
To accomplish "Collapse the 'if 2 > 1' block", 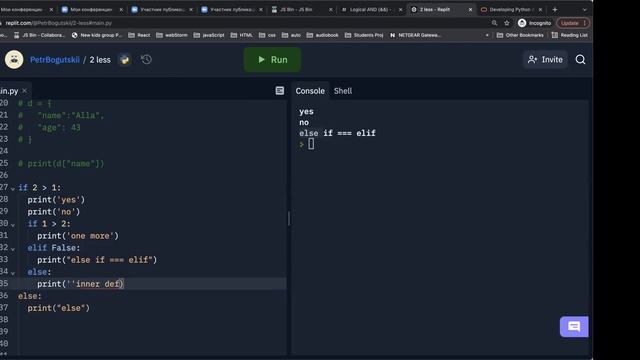I will click(13, 189).
